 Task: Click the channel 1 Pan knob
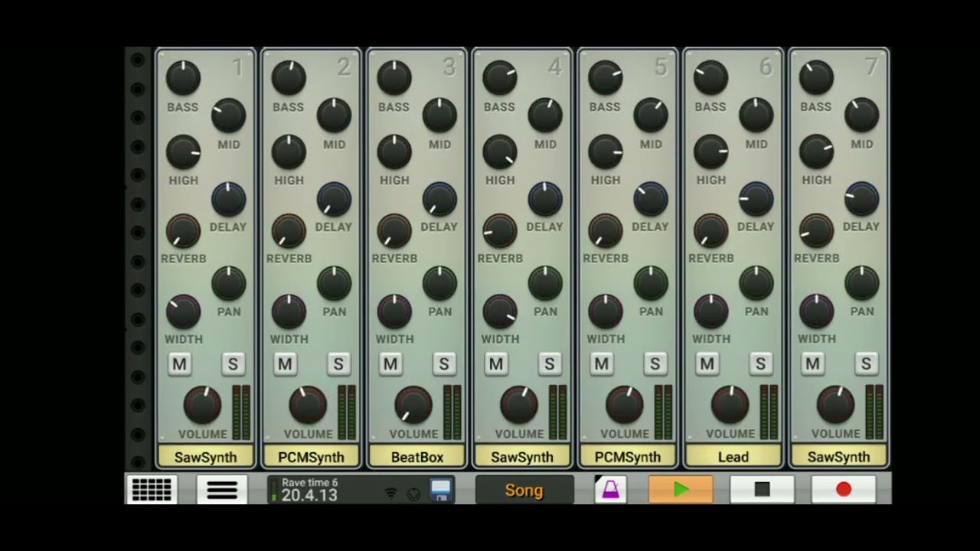(x=228, y=283)
